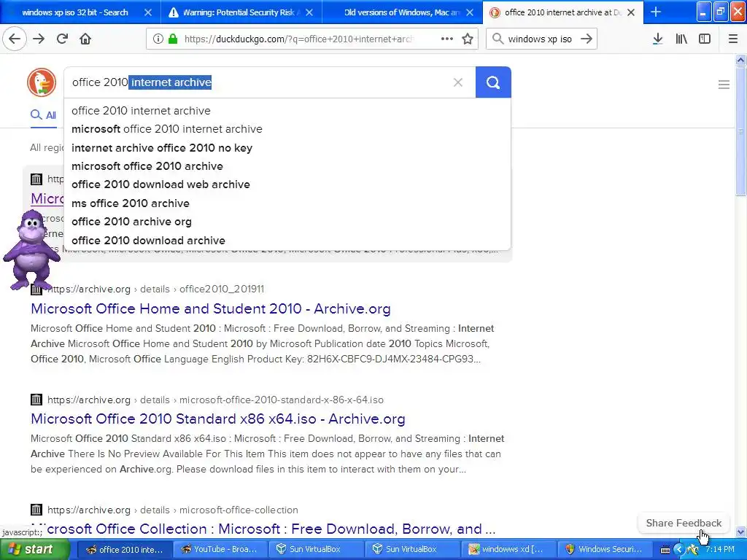Open the Firefox hamburger menu

pyautogui.click(x=733, y=39)
